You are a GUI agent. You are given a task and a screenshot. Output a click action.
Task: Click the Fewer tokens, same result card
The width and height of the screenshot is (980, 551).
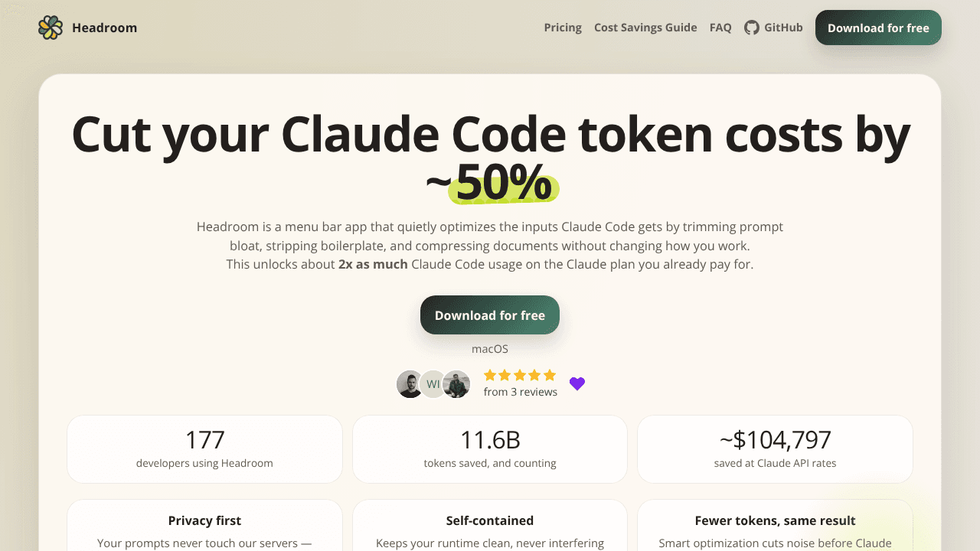tap(775, 526)
